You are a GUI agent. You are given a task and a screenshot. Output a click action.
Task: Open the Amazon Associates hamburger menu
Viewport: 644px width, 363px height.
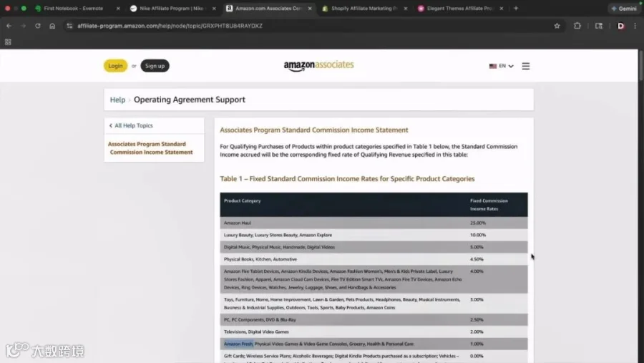pyautogui.click(x=526, y=66)
